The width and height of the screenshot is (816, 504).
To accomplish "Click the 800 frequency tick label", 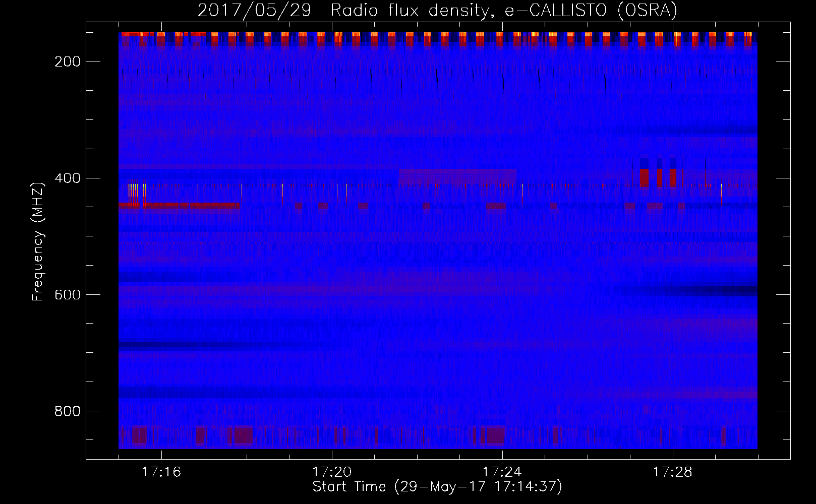I will (68, 411).
